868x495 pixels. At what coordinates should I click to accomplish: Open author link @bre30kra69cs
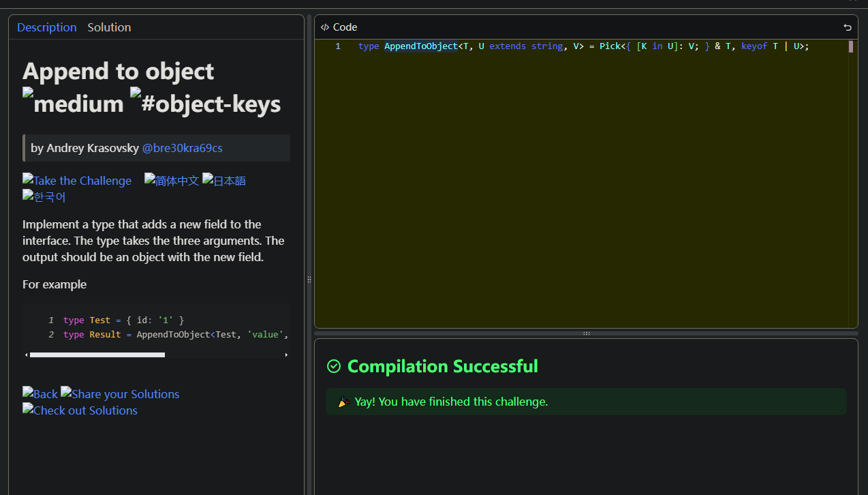[182, 148]
